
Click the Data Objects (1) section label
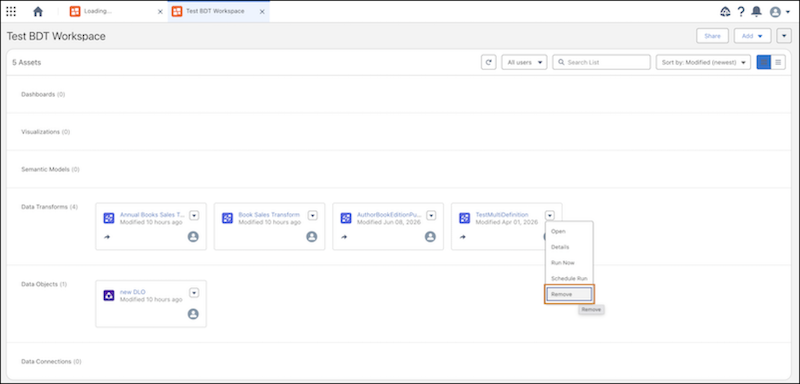tap(44, 284)
